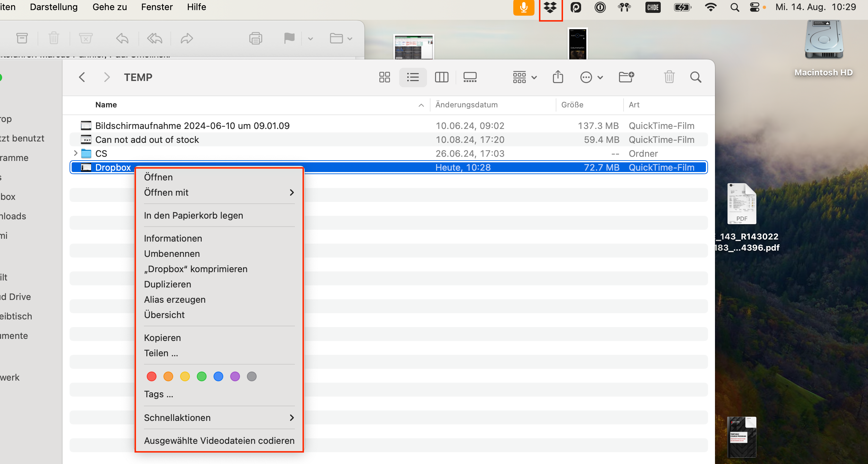This screenshot has height=464, width=868.
Task: Choose In den Papierkorb legen
Action: pyautogui.click(x=193, y=215)
